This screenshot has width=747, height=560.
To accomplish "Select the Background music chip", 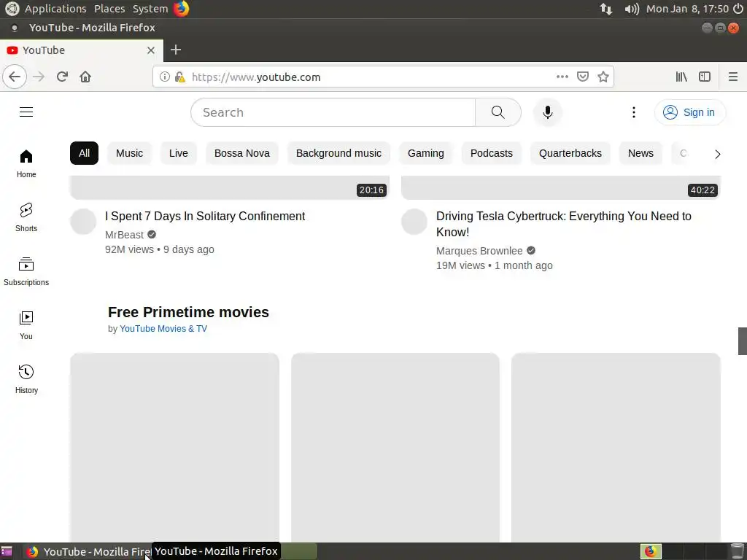I will tap(338, 153).
